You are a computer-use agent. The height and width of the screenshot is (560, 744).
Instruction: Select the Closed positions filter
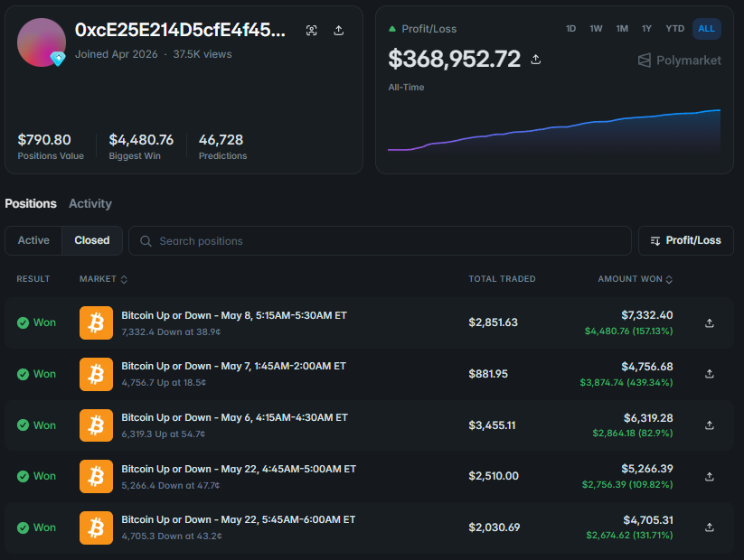tap(92, 240)
